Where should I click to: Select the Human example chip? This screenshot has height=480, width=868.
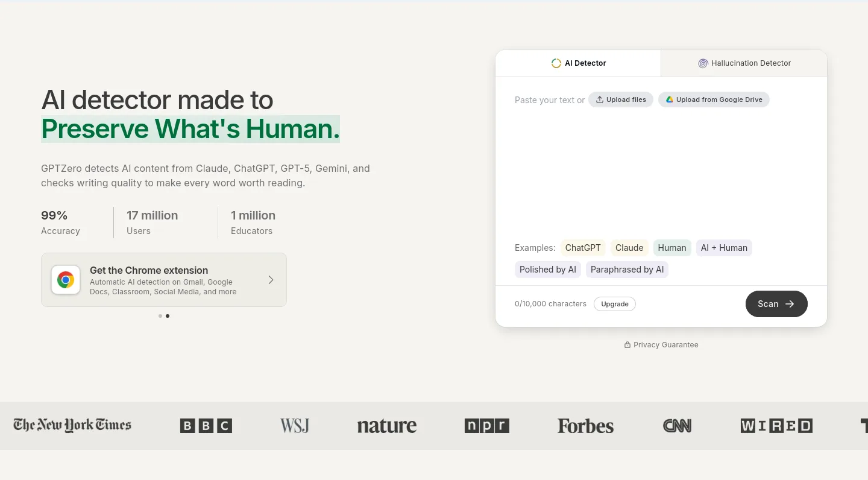coord(672,248)
